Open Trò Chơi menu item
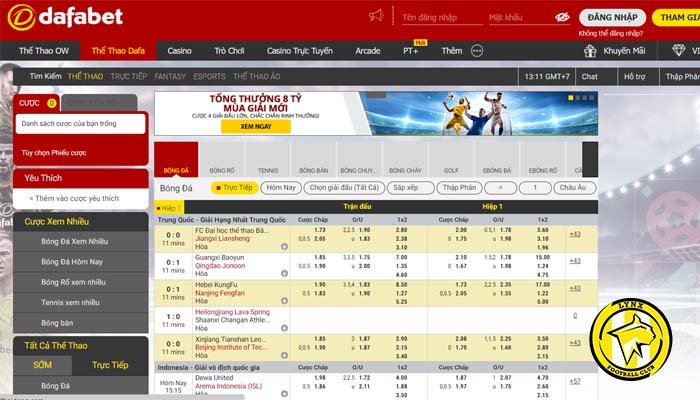Image resolution: width=700 pixels, height=400 pixels. click(x=229, y=51)
